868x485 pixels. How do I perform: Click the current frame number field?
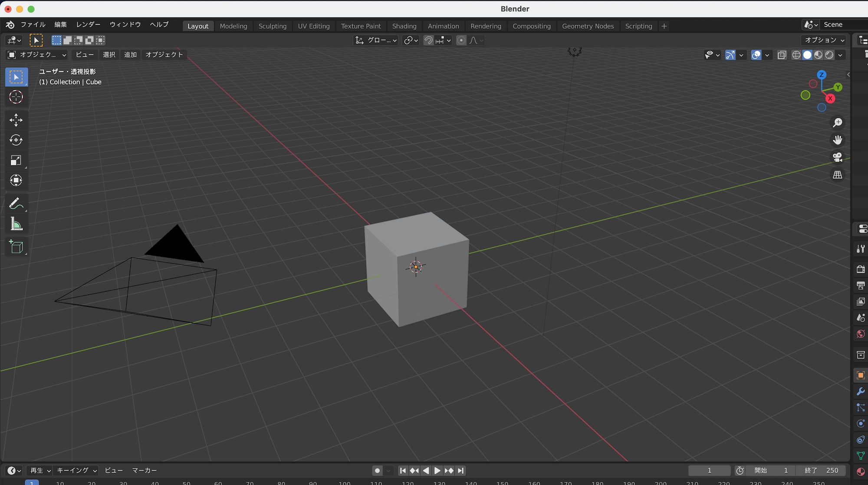[x=709, y=470]
